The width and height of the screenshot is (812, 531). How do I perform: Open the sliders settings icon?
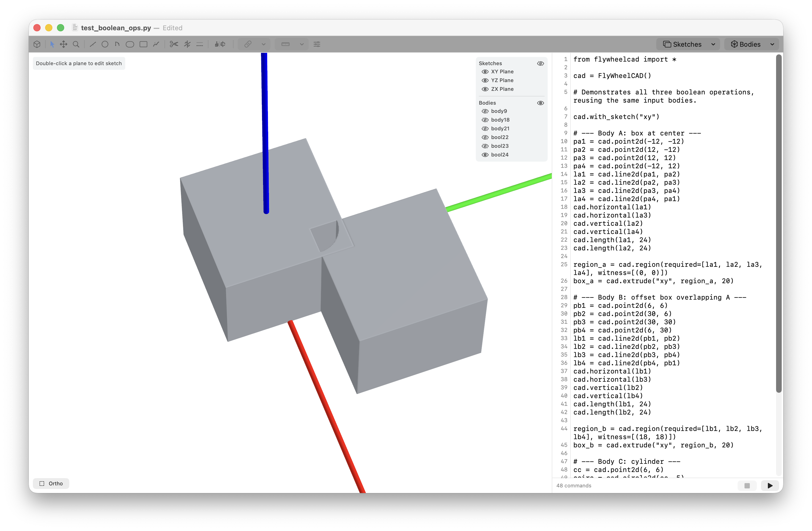pos(317,44)
